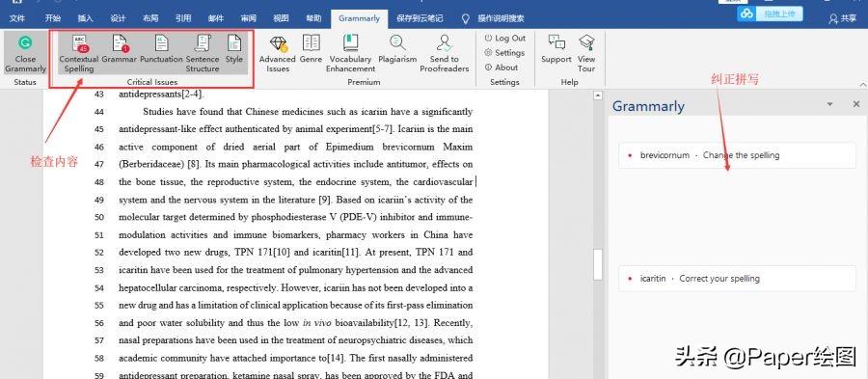Switch to the 引用 tab

(183, 18)
